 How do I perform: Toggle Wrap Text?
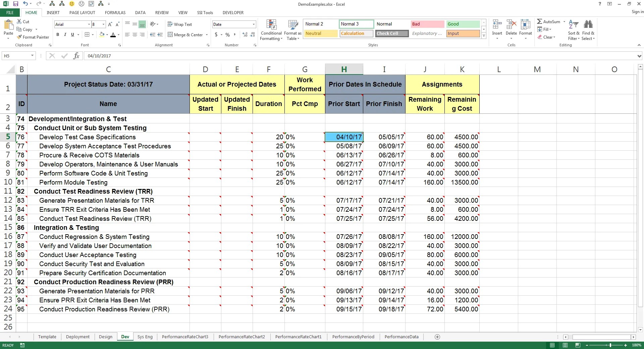point(180,24)
